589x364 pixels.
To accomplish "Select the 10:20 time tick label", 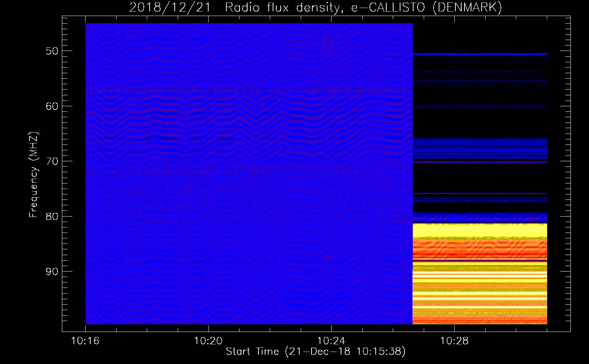I will (x=208, y=341).
